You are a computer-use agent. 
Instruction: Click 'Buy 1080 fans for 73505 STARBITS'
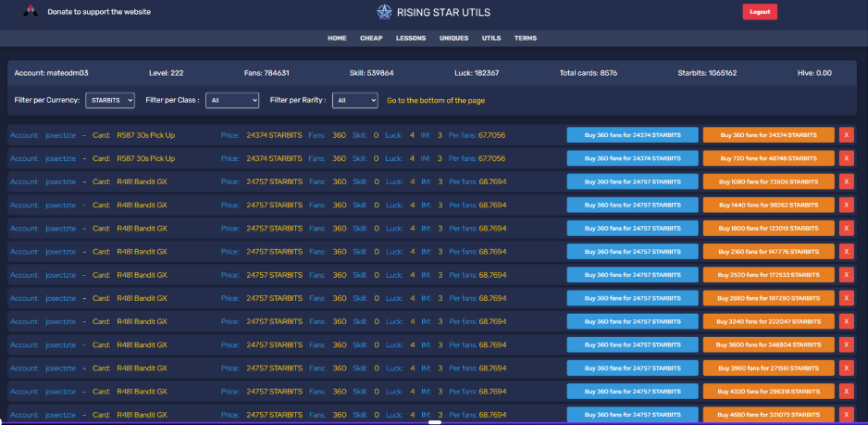point(768,181)
